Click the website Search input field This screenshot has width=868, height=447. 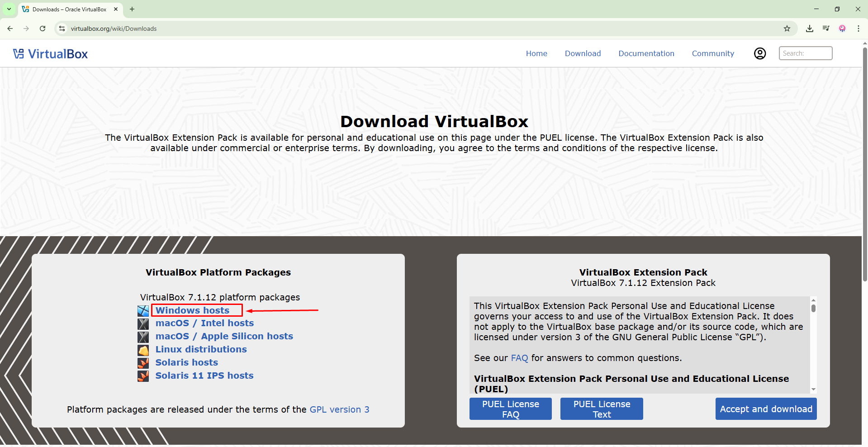tap(805, 53)
